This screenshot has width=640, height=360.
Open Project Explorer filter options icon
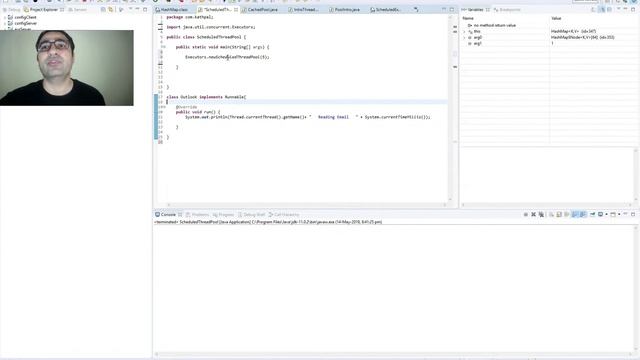pyautogui.click(x=121, y=9)
